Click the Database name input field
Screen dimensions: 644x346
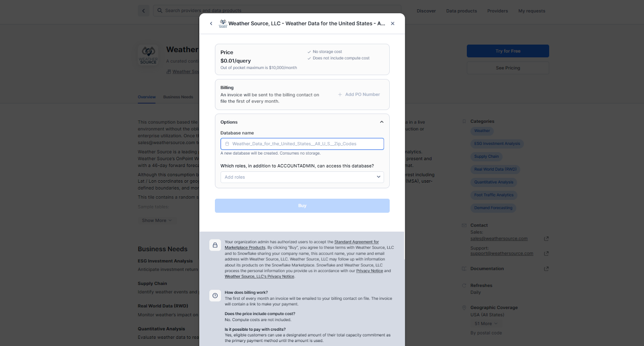pos(302,144)
